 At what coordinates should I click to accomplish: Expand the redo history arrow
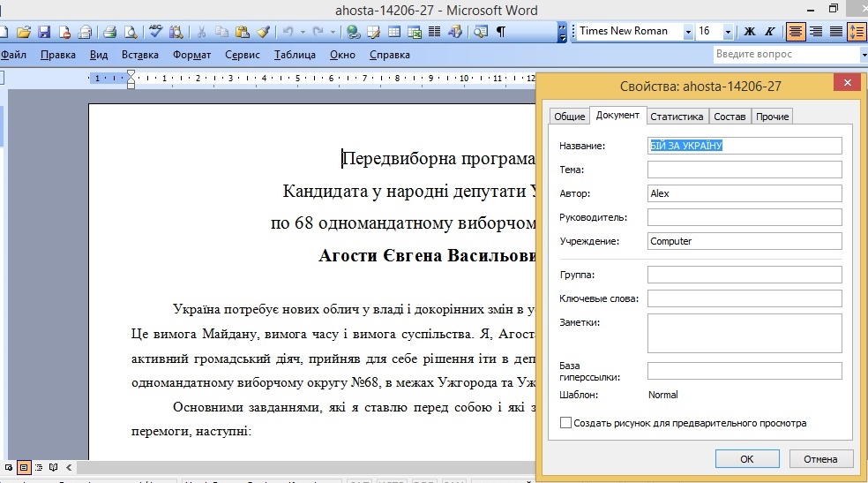[333, 32]
